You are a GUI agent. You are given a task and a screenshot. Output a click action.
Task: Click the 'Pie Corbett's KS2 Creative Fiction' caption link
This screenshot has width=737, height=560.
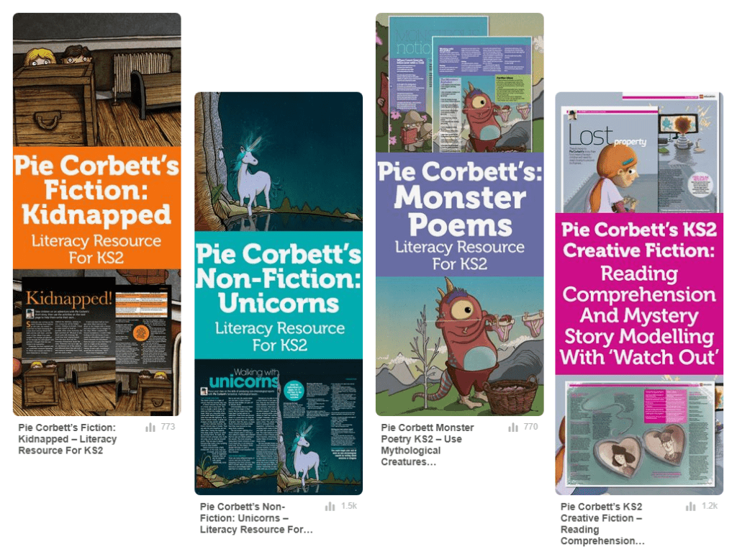tap(602, 524)
